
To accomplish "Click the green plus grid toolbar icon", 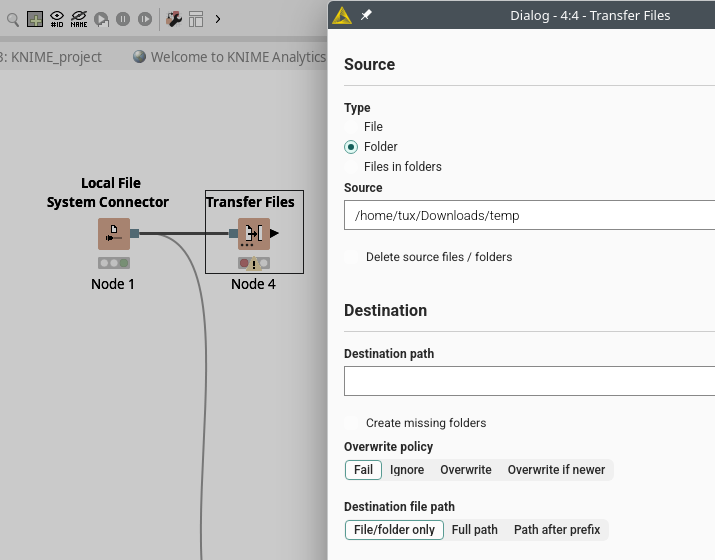I will click(x=35, y=18).
